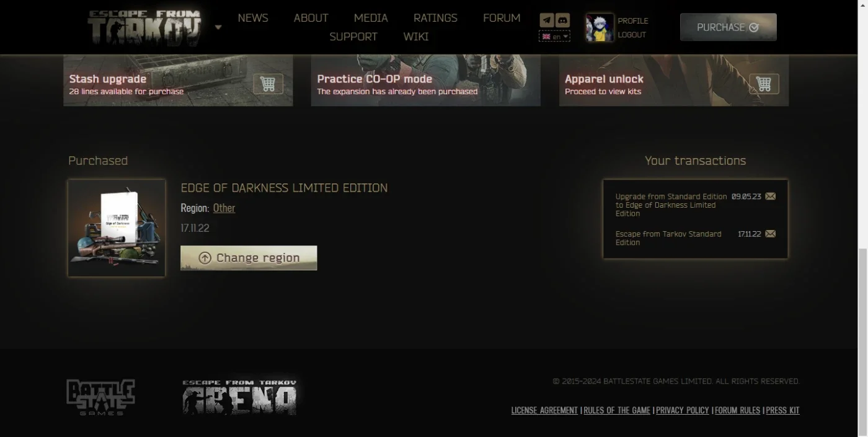Click the Battlestate Games logo

click(x=100, y=397)
